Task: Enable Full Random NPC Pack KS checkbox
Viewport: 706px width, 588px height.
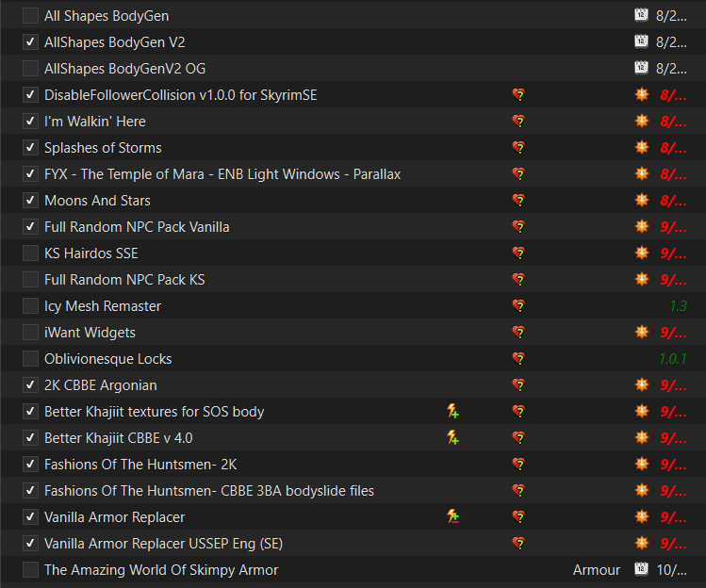Action: (x=30, y=280)
